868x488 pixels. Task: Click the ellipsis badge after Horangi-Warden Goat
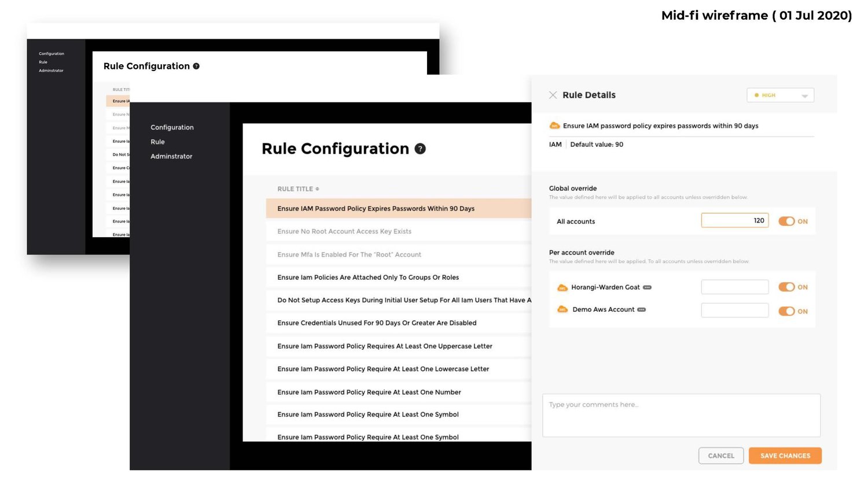point(647,287)
